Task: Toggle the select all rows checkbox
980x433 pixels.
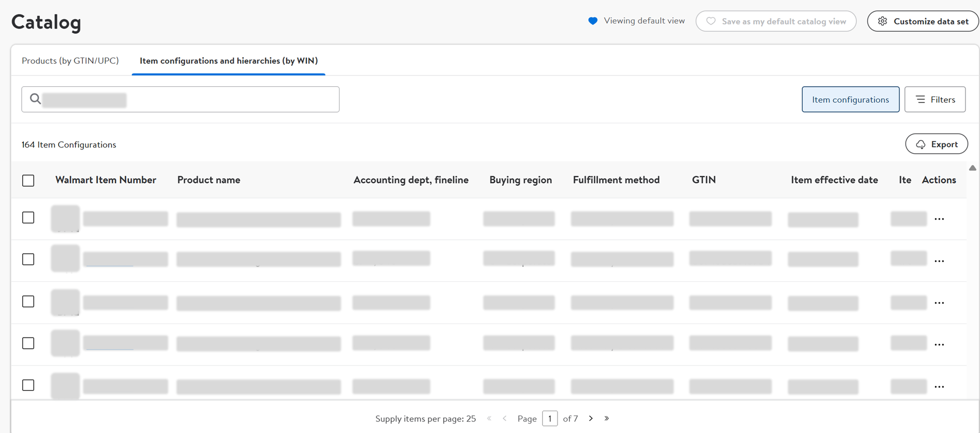Action: [29, 181]
